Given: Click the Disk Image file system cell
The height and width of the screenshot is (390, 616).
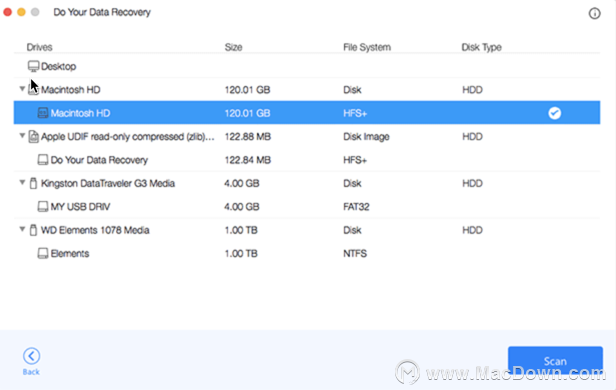Looking at the screenshot, I should 366,137.
